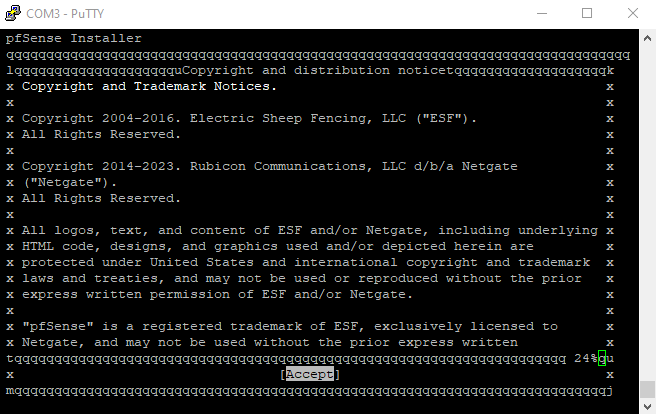This screenshot has height=414, width=656.
Task: Click the COM3 - PuTTY title bar text
Action: (x=65, y=14)
